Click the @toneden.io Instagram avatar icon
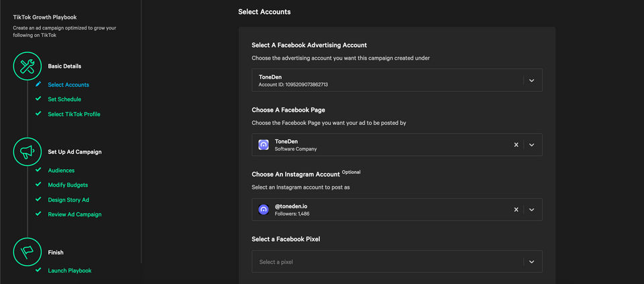This screenshot has width=644, height=284. (x=264, y=209)
